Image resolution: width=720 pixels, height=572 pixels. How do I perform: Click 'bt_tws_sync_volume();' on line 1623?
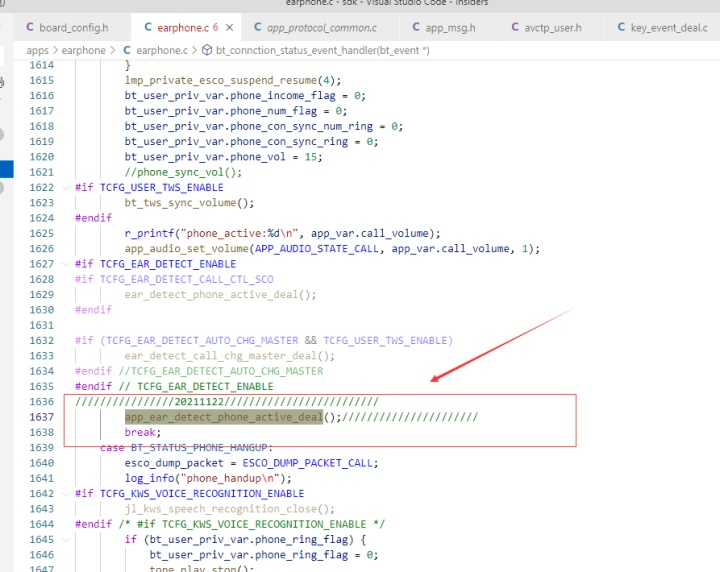point(189,203)
